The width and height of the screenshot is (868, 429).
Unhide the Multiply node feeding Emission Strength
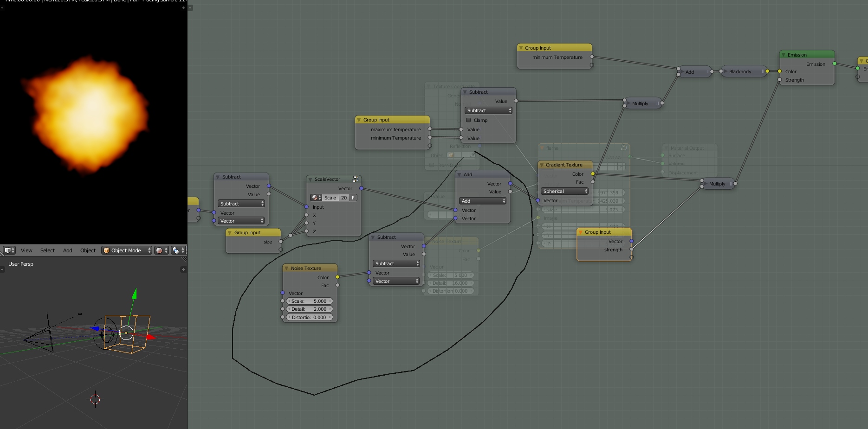coord(705,184)
